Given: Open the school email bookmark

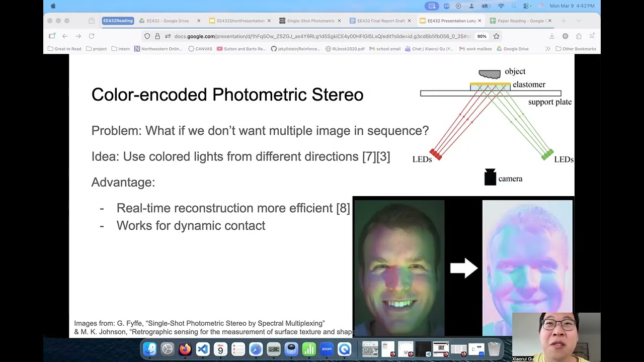Looking at the screenshot, I should click(x=385, y=49).
